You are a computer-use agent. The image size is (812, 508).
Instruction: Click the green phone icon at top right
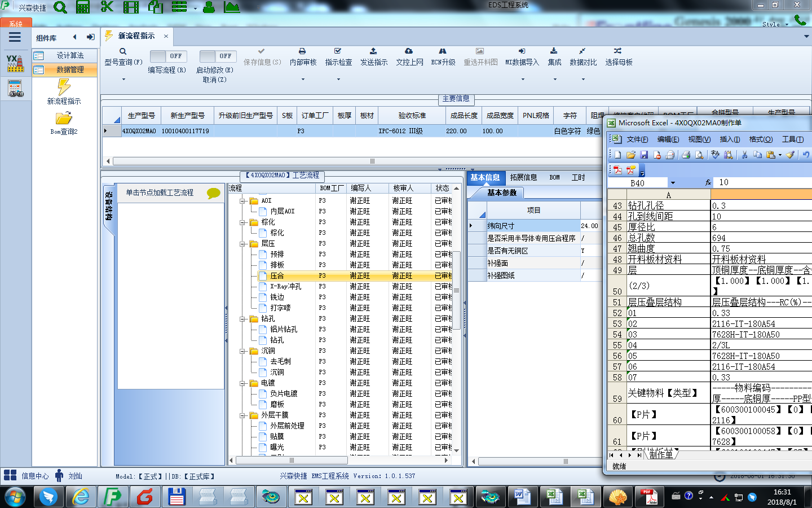pyautogui.click(x=800, y=20)
